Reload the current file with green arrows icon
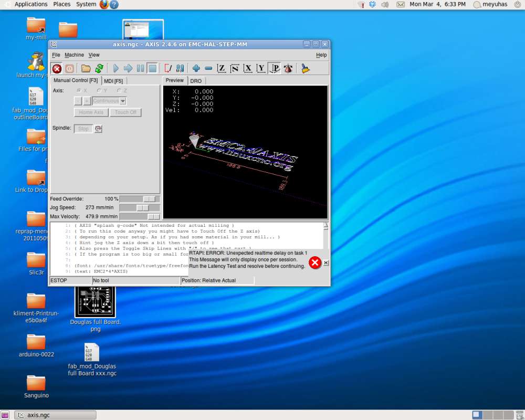The image size is (525, 420). 99,69
